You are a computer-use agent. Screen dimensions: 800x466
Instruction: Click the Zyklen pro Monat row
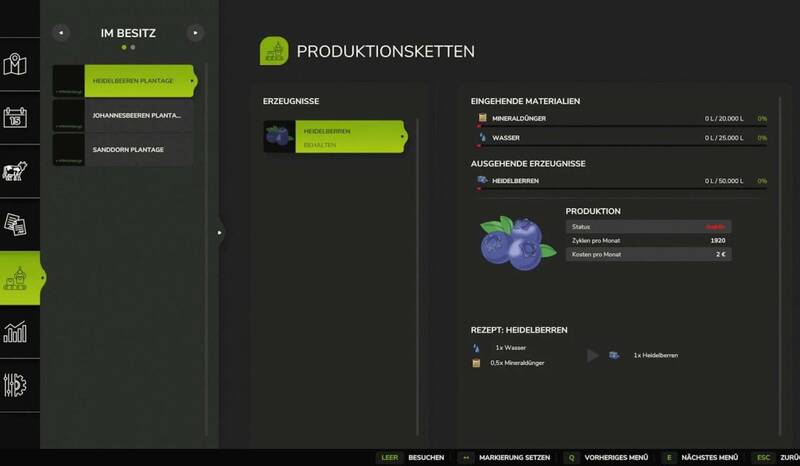pyautogui.click(x=648, y=240)
